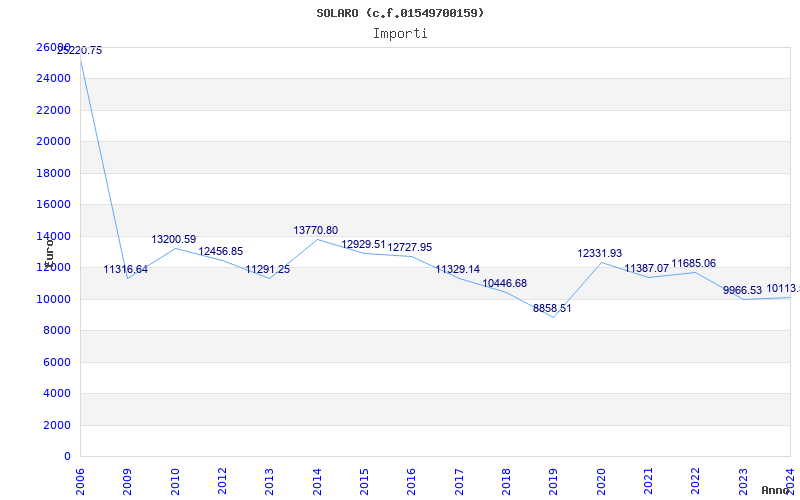This screenshot has width=800, height=500.
Task: Click the 8000 y-axis value
Action: (x=57, y=331)
